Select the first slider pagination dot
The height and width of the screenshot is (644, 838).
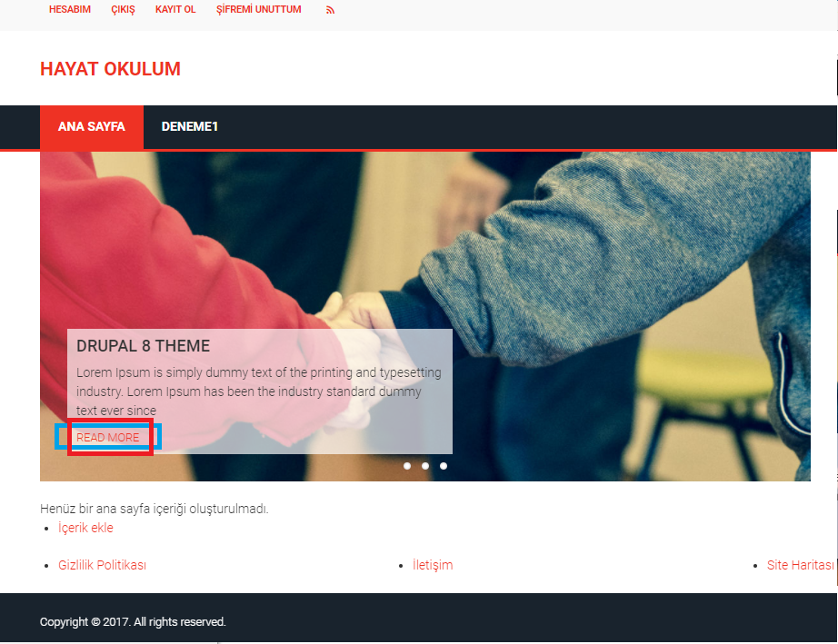(407, 466)
